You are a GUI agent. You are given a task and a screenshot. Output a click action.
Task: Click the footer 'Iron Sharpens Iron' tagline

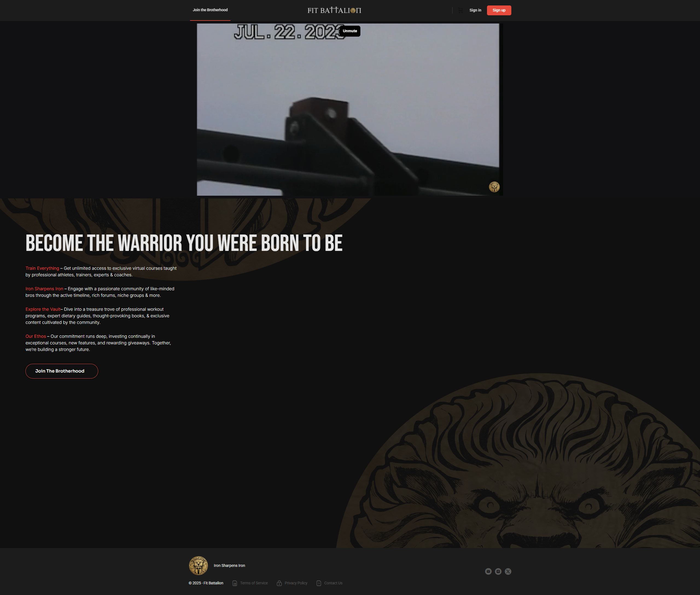229,566
